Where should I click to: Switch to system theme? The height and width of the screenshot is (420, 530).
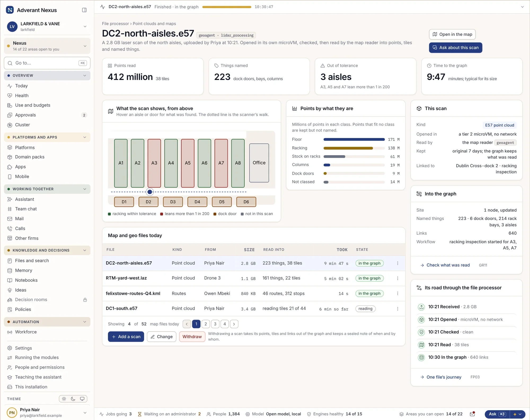(82, 399)
